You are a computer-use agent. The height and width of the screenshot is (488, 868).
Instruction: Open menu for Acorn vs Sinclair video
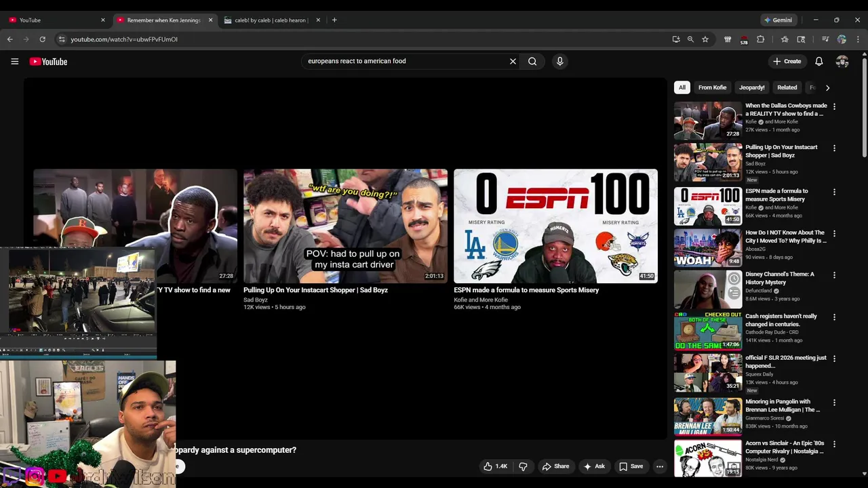coord(834,443)
